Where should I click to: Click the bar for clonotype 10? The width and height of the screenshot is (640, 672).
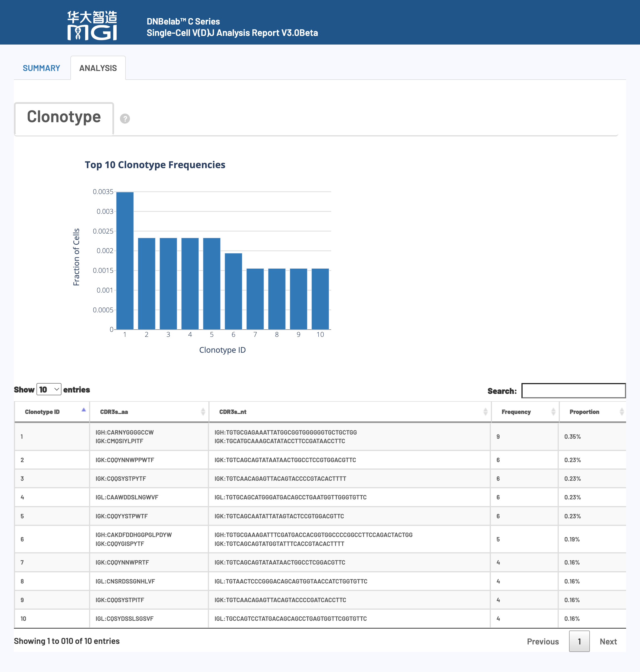click(x=320, y=299)
